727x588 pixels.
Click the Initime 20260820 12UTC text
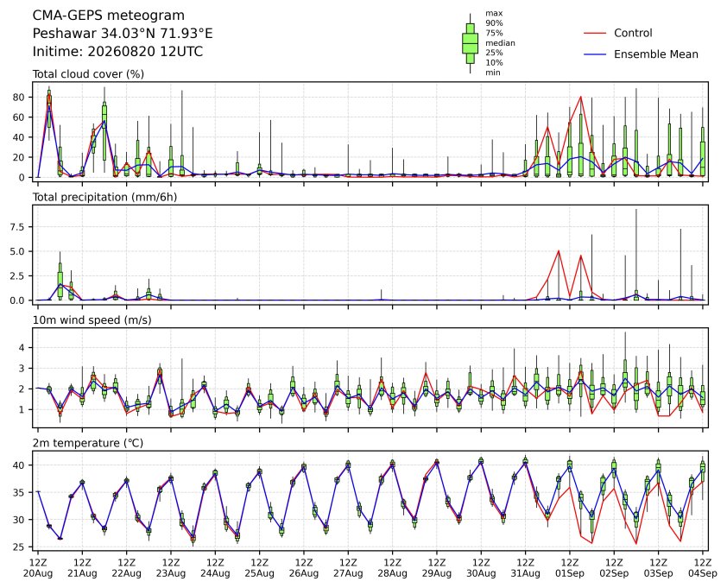point(117,51)
